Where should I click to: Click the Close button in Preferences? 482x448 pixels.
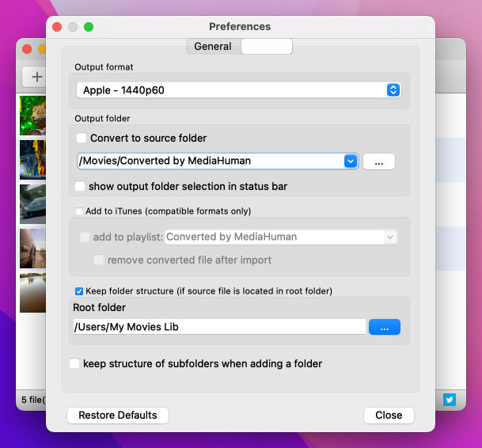[389, 415]
